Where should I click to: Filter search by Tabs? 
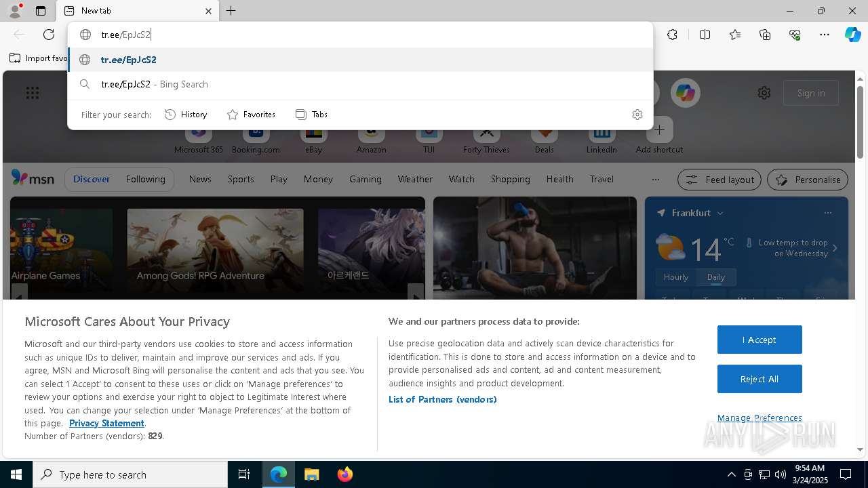311,115
